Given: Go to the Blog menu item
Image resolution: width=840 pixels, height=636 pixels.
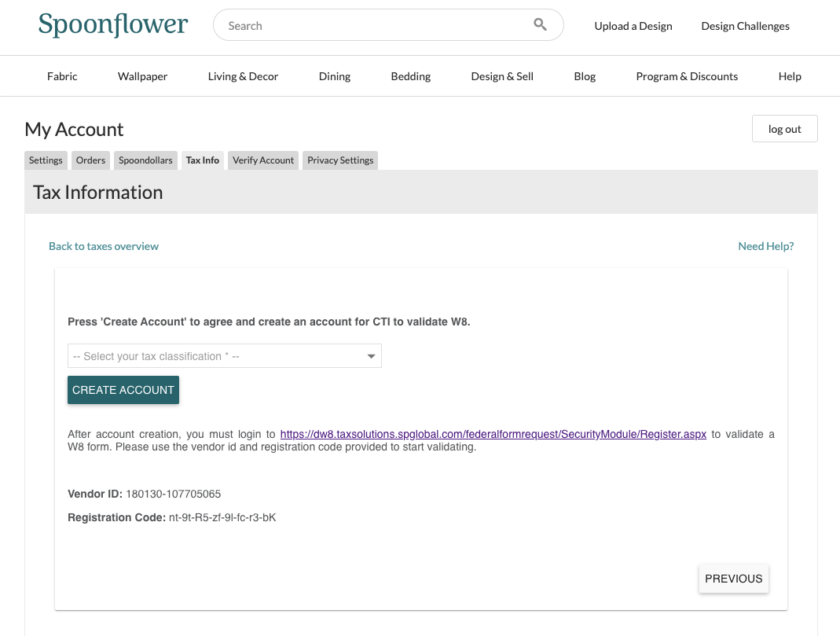Looking at the screenshot, I should 585,76.
